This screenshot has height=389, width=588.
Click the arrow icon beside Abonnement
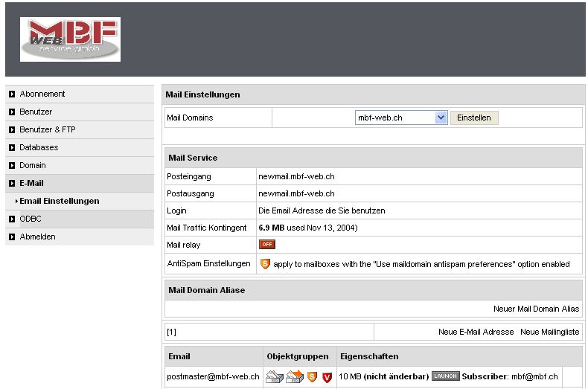[12, 94]
